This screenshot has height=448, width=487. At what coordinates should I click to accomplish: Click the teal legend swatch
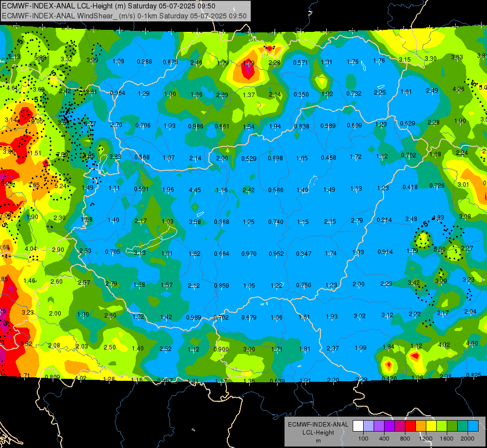pos(463,426)
